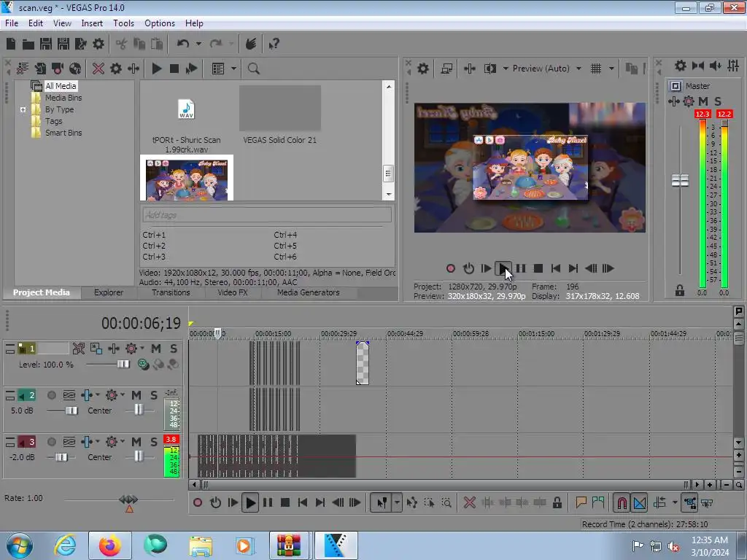Open track 2 automation settings dropdown

(123, 395)
